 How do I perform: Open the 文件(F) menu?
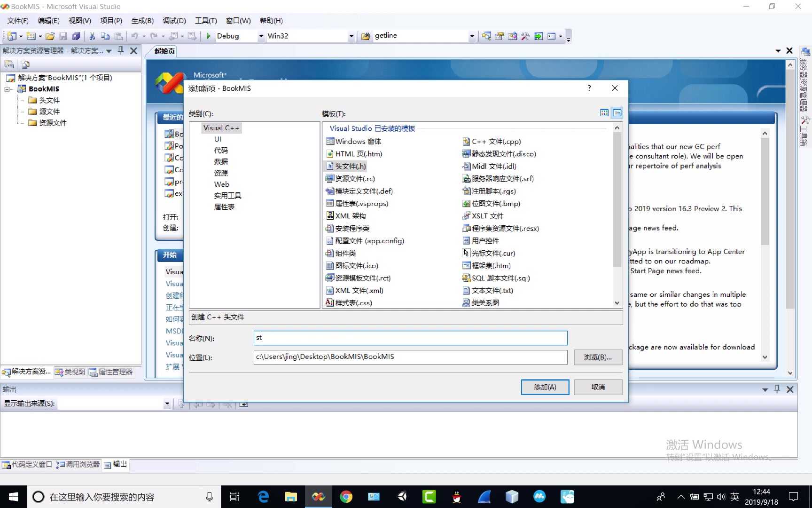[x=18, y=21]
